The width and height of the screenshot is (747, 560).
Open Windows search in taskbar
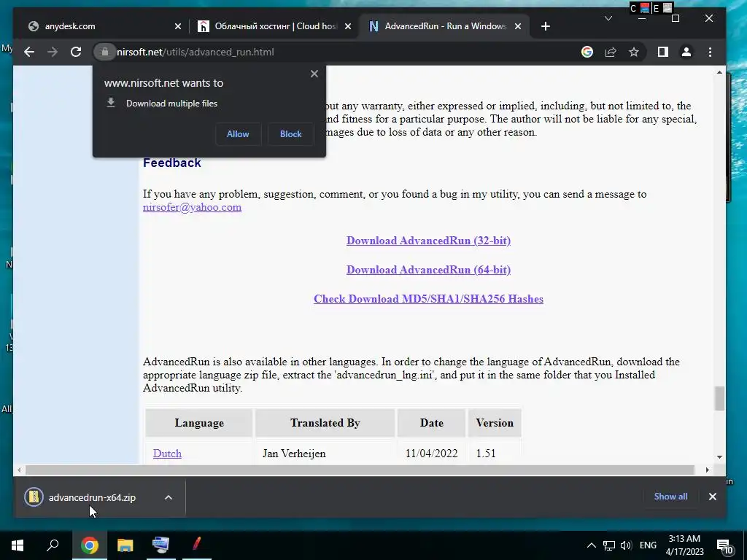pyautogui.click(x=53, y=545)
